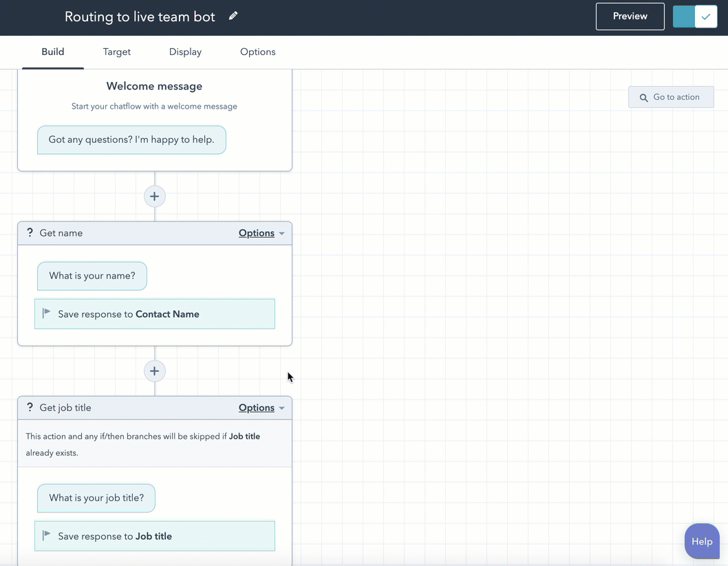Click the 'What is your job title?' bubble
728x566 pixels.
96,498
